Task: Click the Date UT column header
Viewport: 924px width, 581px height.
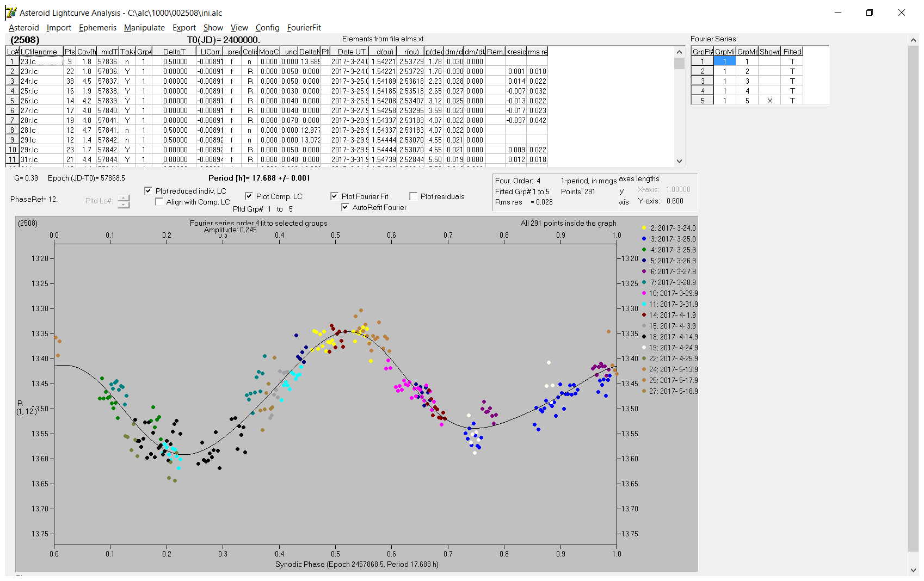Action: [x=350, y=52]
